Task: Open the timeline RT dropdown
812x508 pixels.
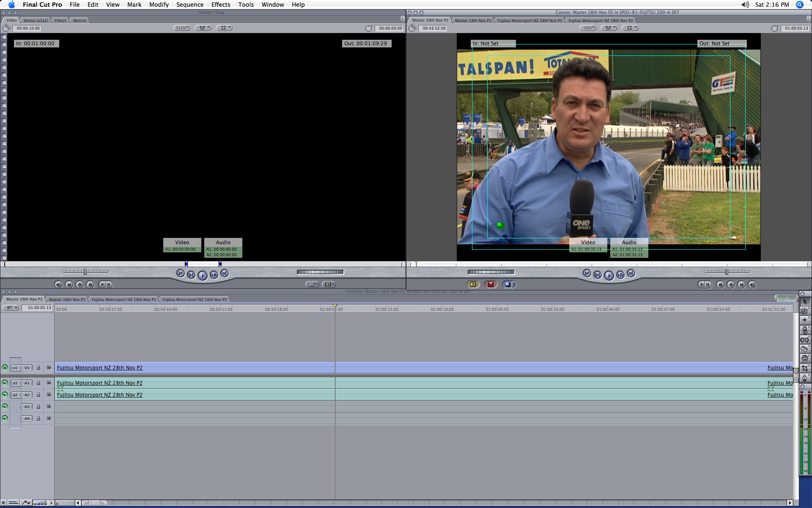Action: tap(11, 308)
